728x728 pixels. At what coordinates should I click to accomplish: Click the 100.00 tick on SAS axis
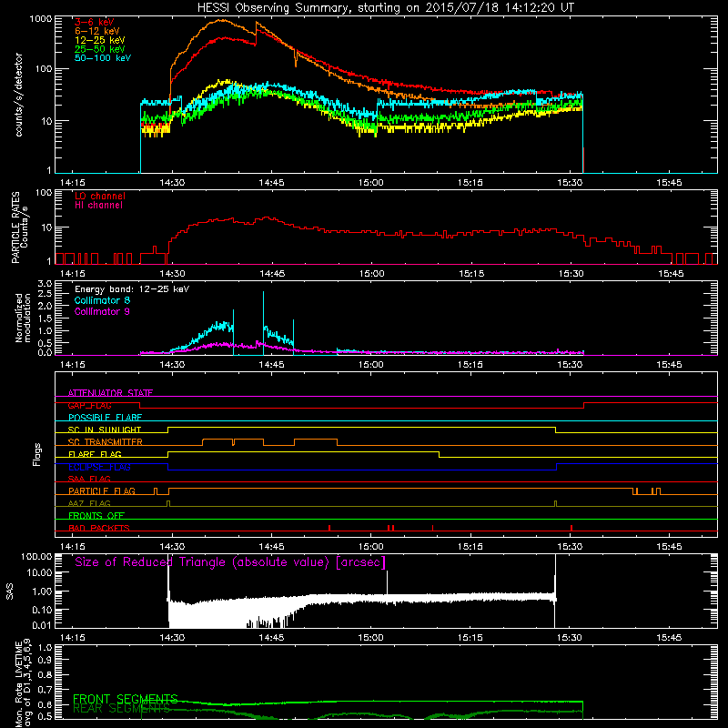[x=36, y=557]
